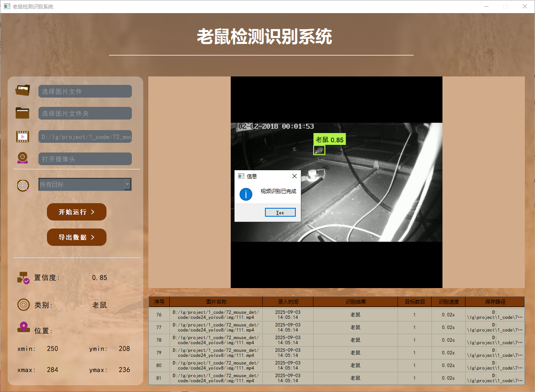Image resolution: width=535 pixels, height=392 pixels.
Task: Click the detected mouse bounding box
Action: (319, 150)
